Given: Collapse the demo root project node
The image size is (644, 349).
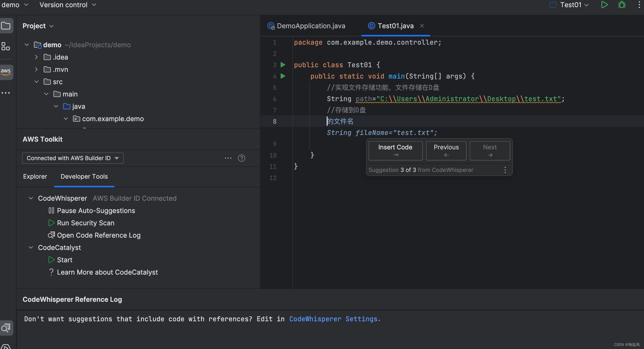Looking at the screenshot, I should pos(26,45).
